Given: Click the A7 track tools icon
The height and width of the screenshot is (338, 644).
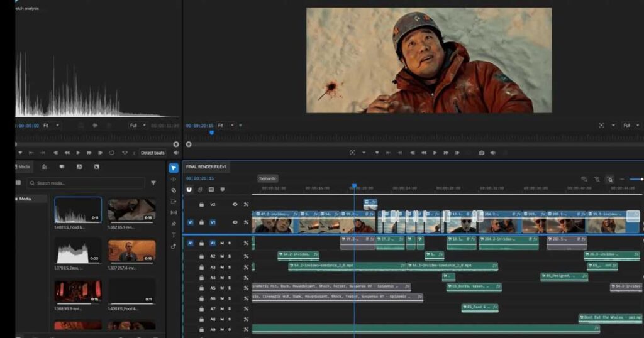Looking at the screenshot, I should pyautogui.click(x=246, y=308).
